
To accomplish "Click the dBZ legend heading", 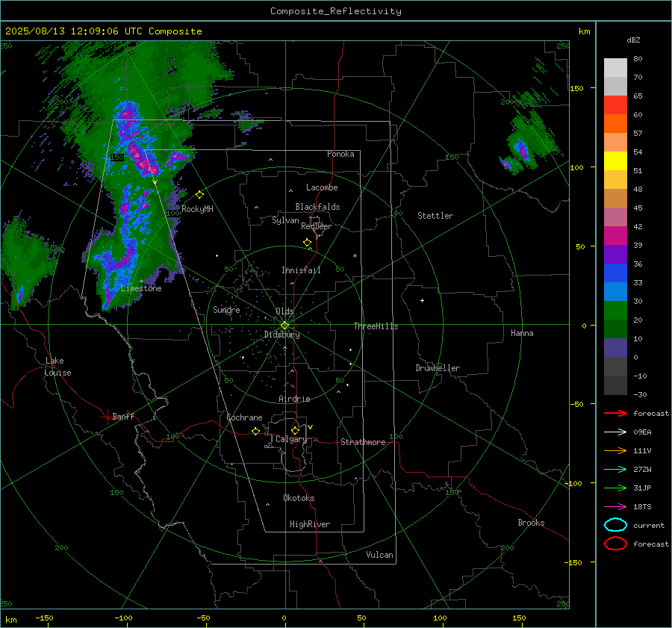I will pos(633,40).
